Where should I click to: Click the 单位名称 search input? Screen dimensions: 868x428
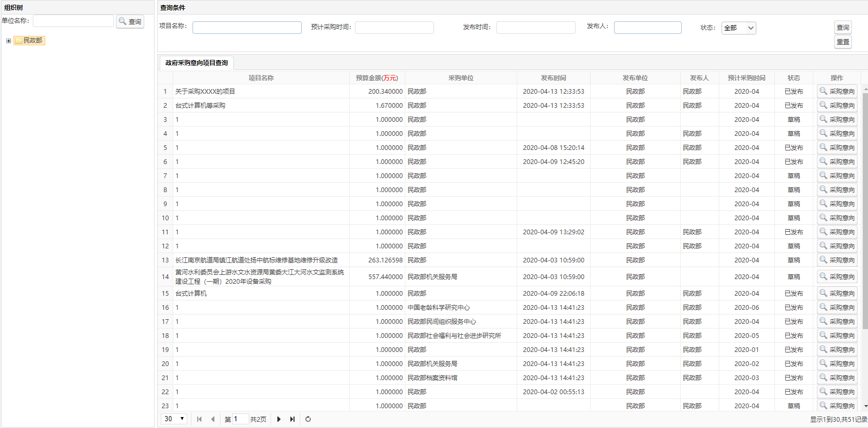pyautogui.click(x=73, y=21)
